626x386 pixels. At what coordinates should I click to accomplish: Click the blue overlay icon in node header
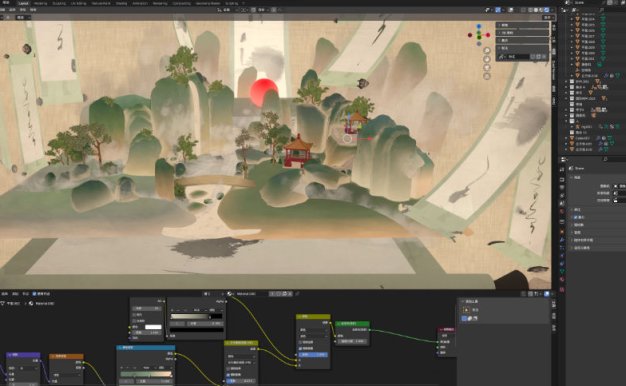pos(547,294)
